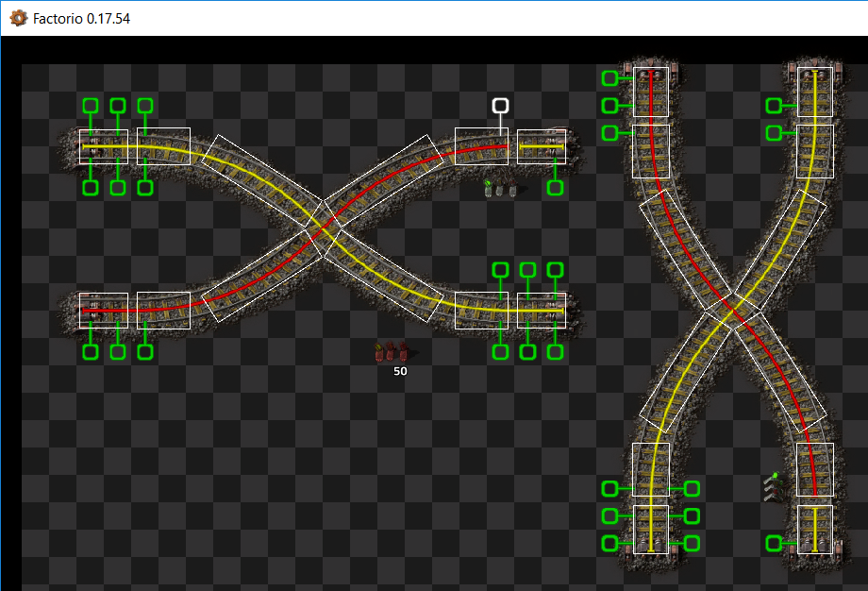
Task: Click rightmost green box below bottom-right horizontal rail end
Action: 555,352
